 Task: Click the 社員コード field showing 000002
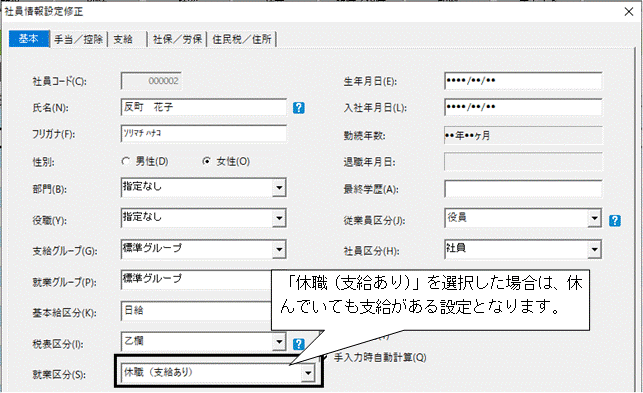click(151, 81)
